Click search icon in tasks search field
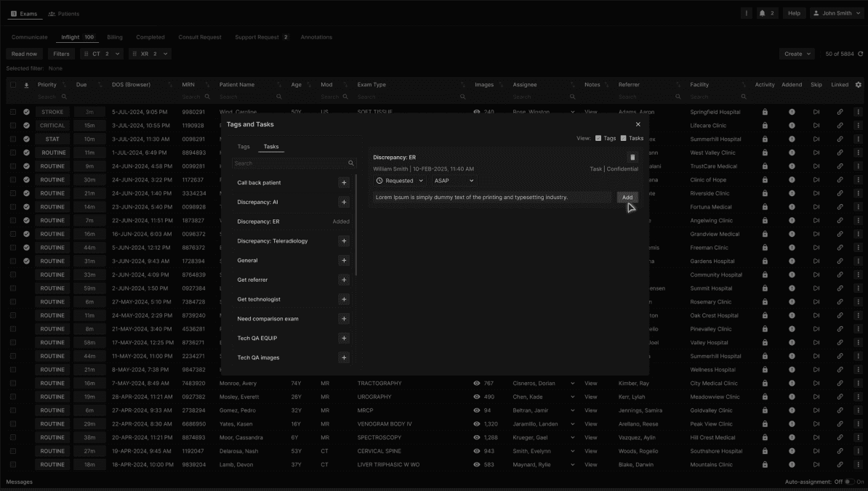This screenshot has height=491, width=868. [x=350, y=163]
